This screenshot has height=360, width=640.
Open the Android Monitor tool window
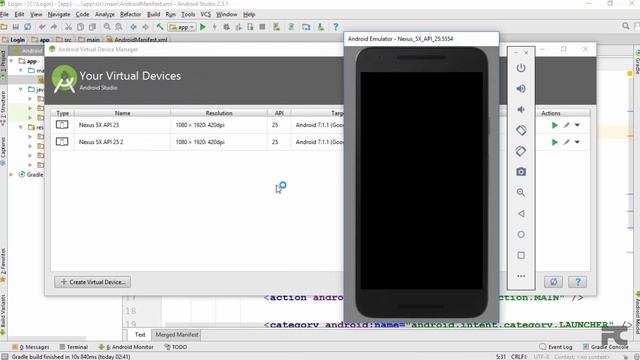tap(126, 347)
